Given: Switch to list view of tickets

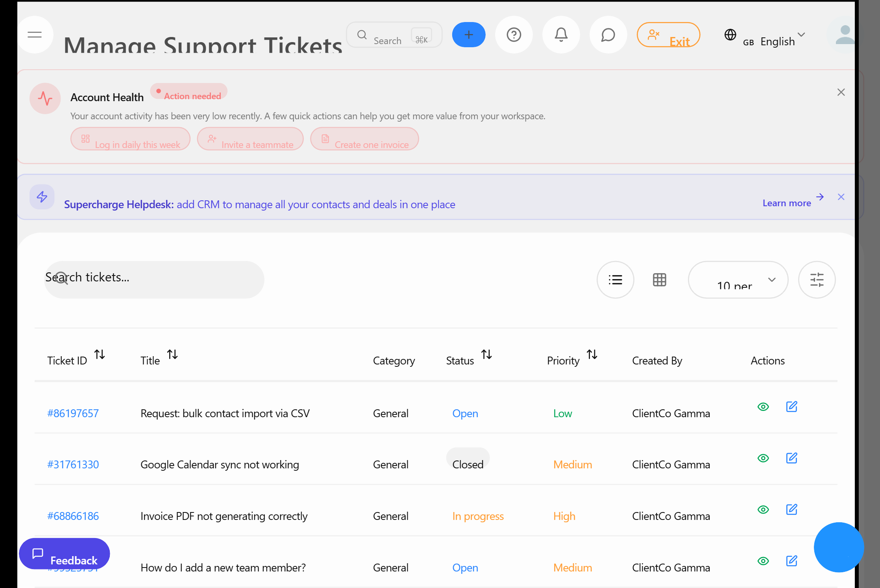Looking at the screenshot, I should pos(616,279).
